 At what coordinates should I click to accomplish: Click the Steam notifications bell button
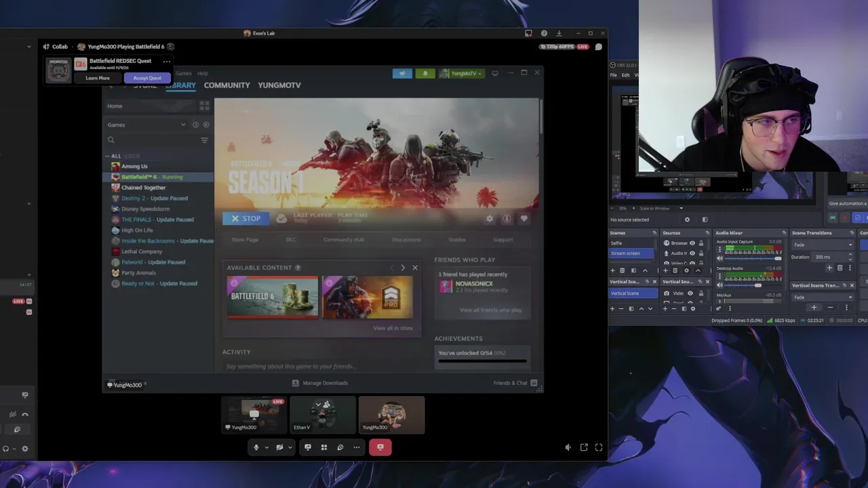[425, 73]
